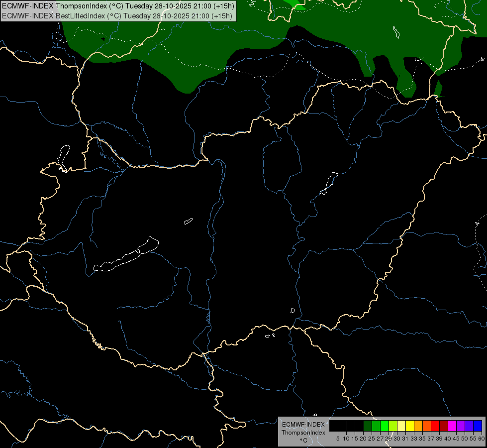Select the medium green 25–27 legend swatch
This screenshot has width=487, height=448.
click(x=376, y=426)
